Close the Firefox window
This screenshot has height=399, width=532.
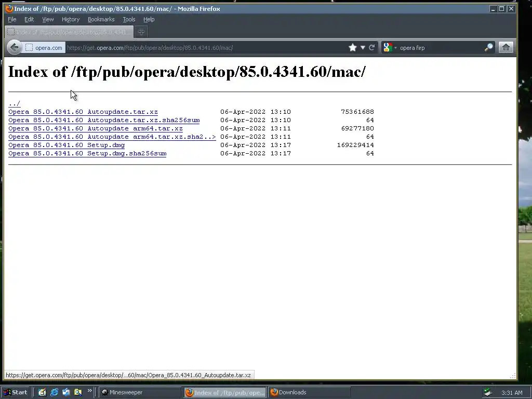click(x=511, y=9)
